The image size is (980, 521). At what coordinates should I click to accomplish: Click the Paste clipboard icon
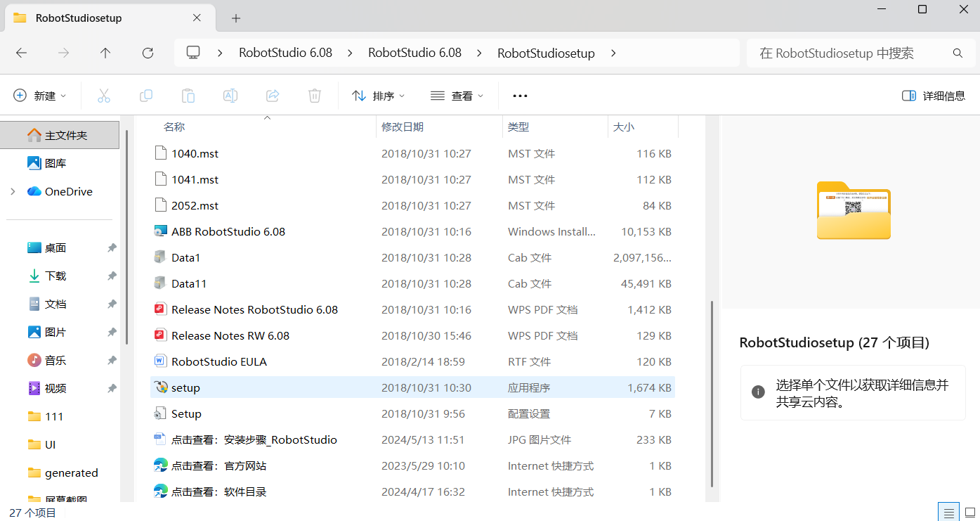188,96
